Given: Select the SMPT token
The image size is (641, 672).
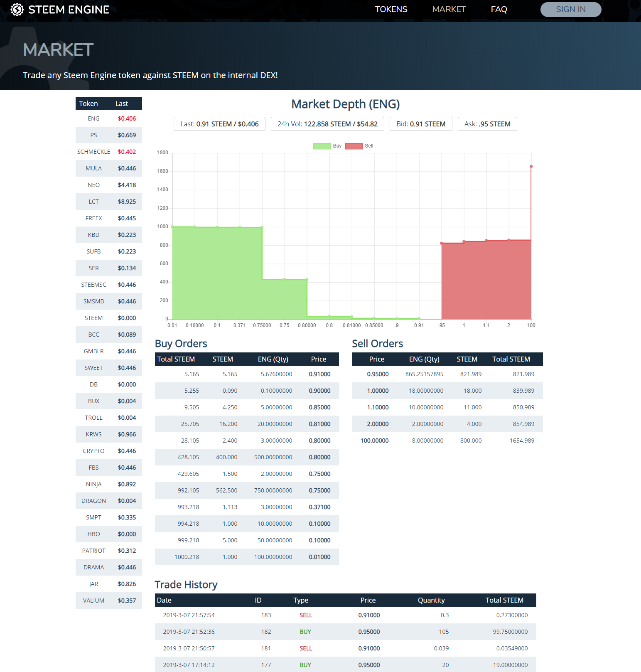Looking at the screenshot, I should 109,517.
